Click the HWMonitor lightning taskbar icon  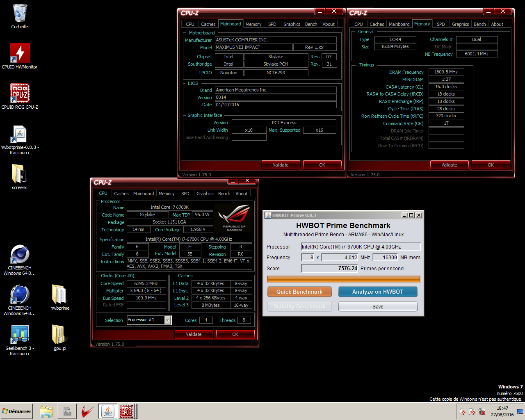tap(87, 411)
